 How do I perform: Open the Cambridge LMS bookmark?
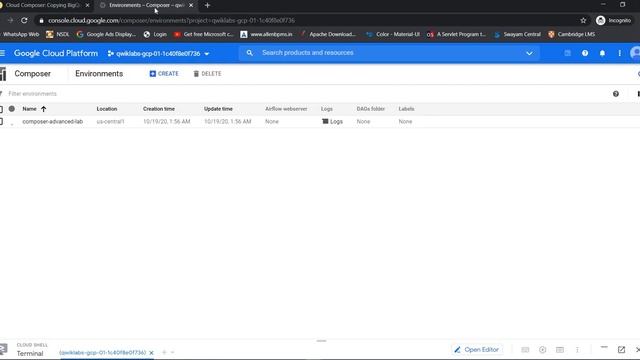571,34
